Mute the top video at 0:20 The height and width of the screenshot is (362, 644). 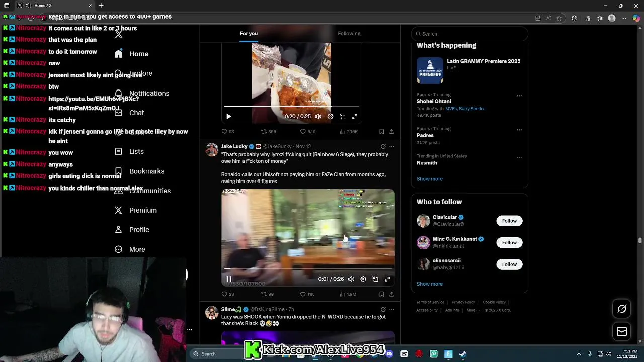[318, 116]
